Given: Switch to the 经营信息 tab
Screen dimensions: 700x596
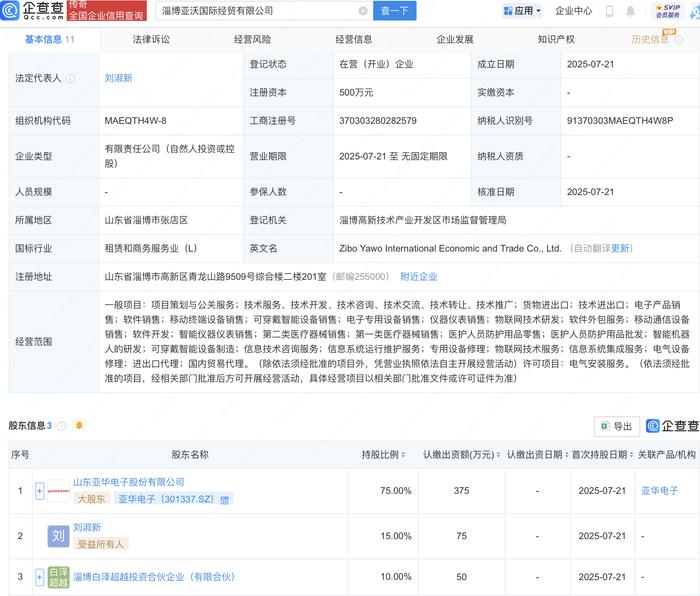Looking at the screenshot, I should tap(354, 39).
